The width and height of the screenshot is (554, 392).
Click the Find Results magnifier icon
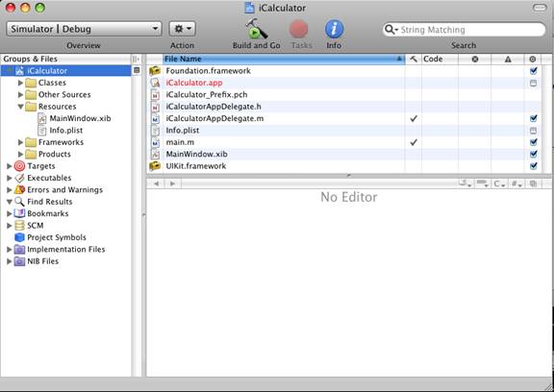(x=19, y=202)
